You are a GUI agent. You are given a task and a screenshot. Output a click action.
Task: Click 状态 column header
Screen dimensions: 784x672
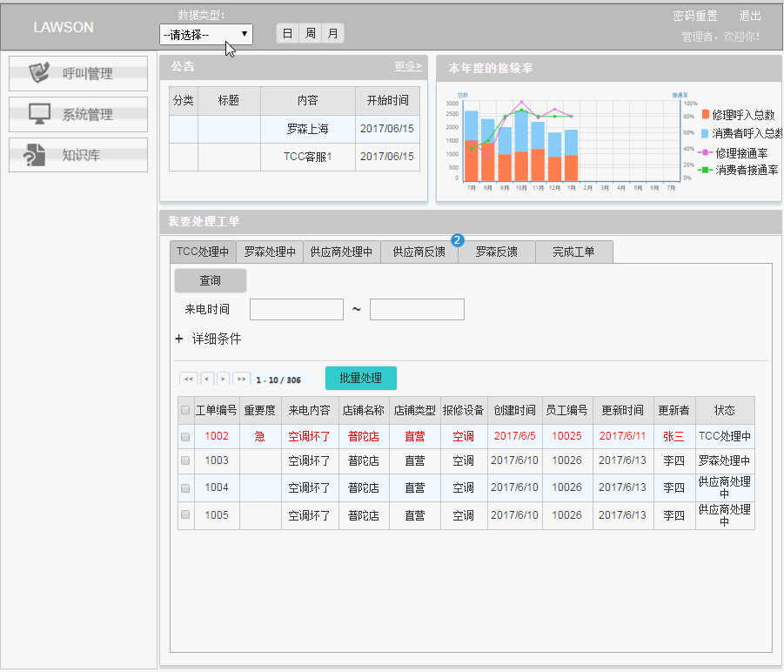(x=725, y=411)
